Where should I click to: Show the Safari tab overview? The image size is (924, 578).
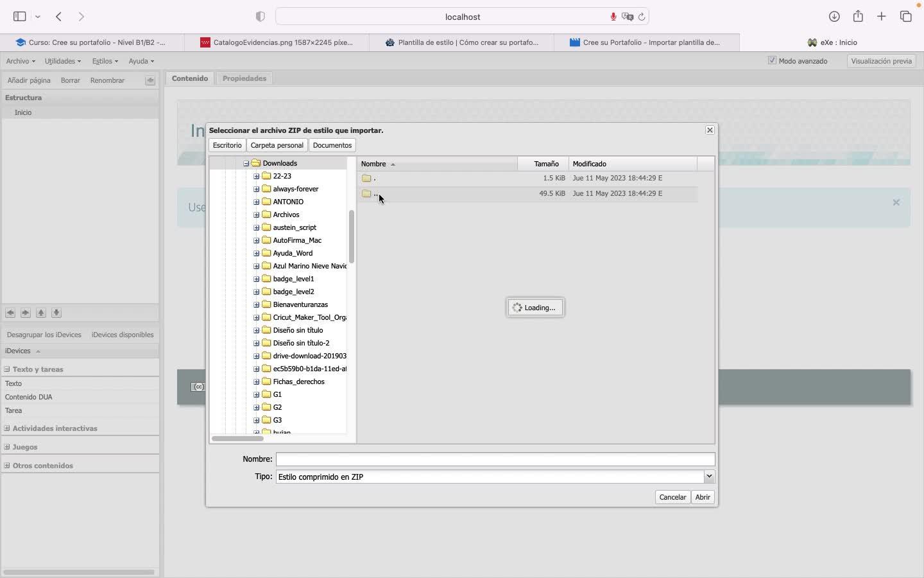coord(905,17)
